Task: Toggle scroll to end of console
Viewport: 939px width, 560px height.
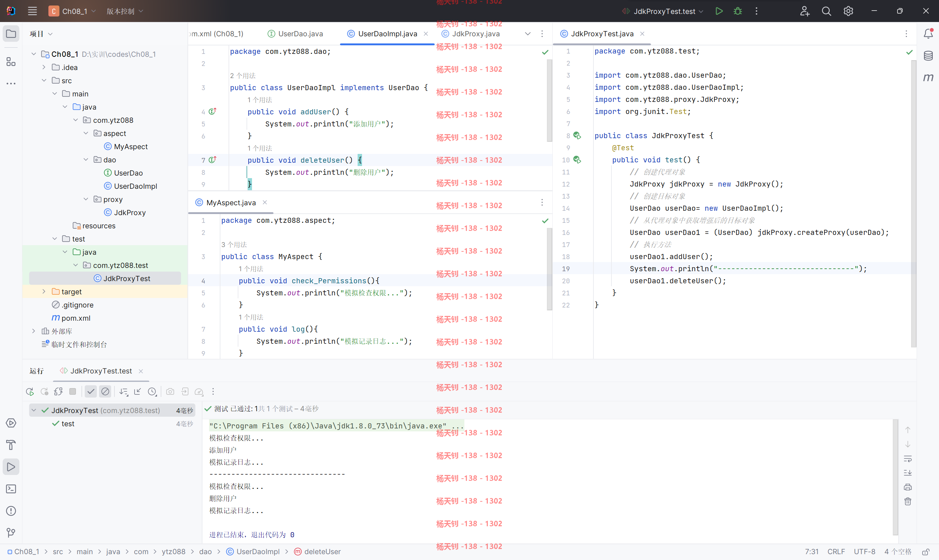Action: 908,472
